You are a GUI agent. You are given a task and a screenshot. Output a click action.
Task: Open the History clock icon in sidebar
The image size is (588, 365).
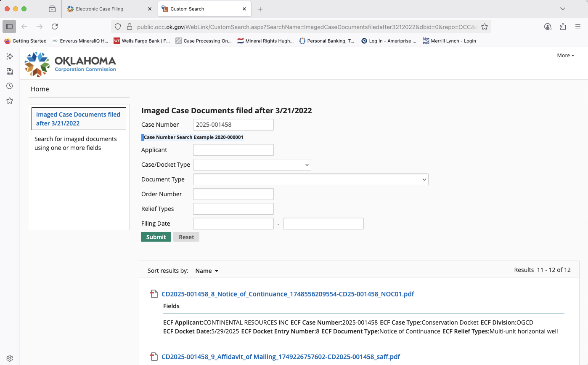click(x=10, y=86)
